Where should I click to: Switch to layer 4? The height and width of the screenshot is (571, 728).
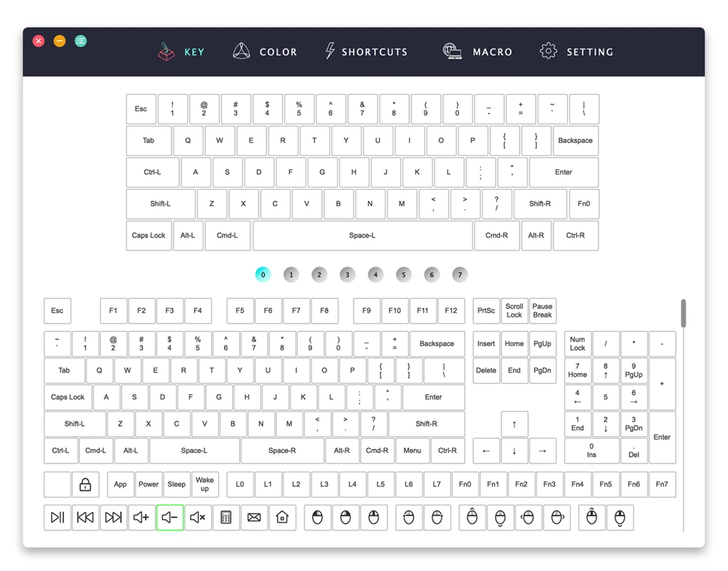point(375,275)
